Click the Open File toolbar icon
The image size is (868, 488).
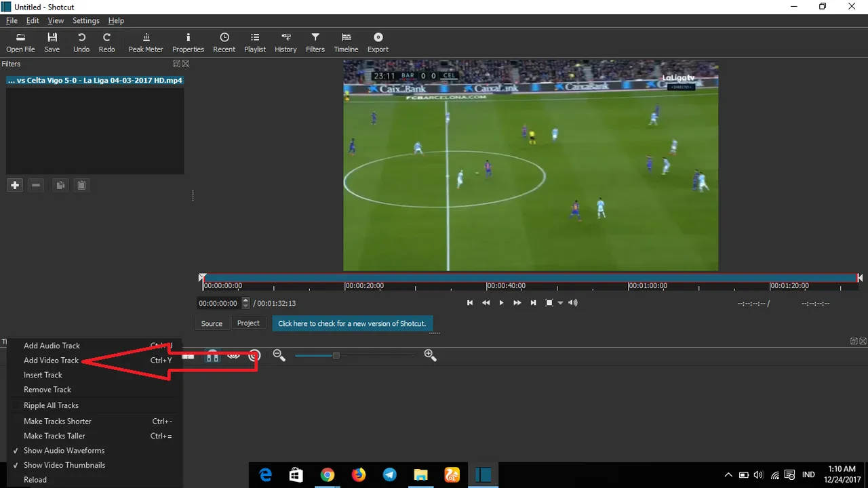point(20,43)
